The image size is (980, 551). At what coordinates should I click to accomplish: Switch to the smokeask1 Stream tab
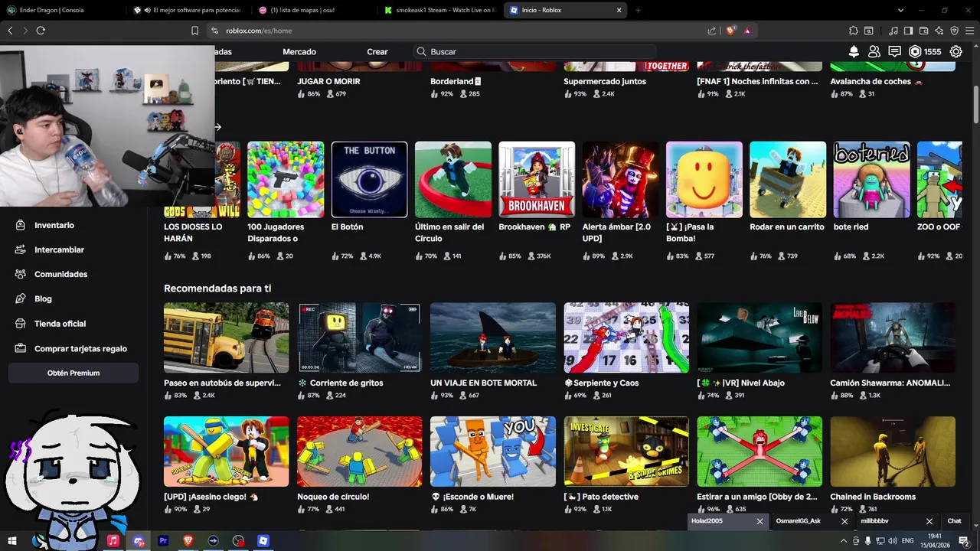pos(439,10)
